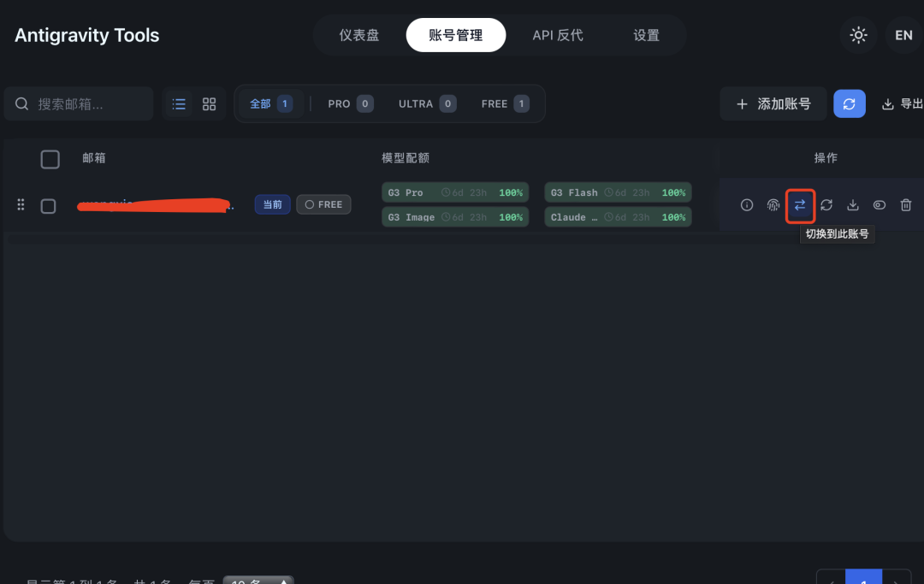Delete the account with the trash icon
Image resolution: width=924 pixels, height=584 pixels.
906,204
